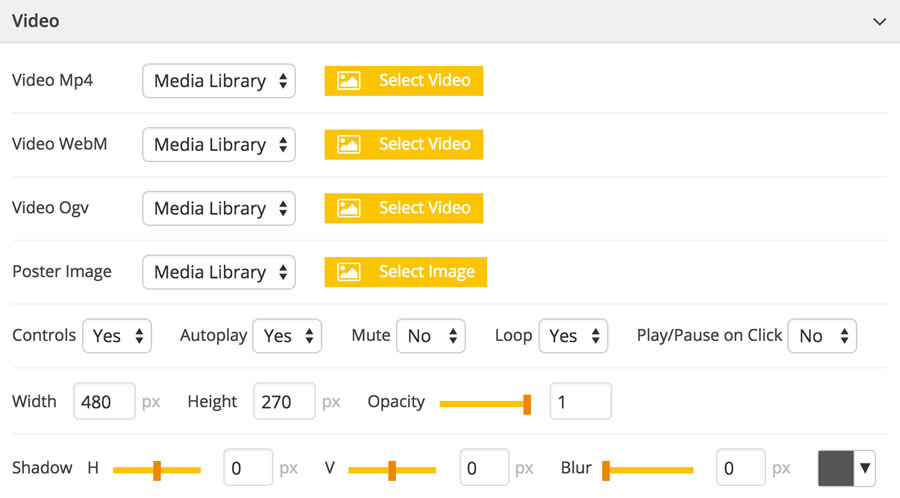Open Video WebM Media Library source dropdown
Image resolution: width=900 pixels, height=498 pixels.
coord(219,145)
